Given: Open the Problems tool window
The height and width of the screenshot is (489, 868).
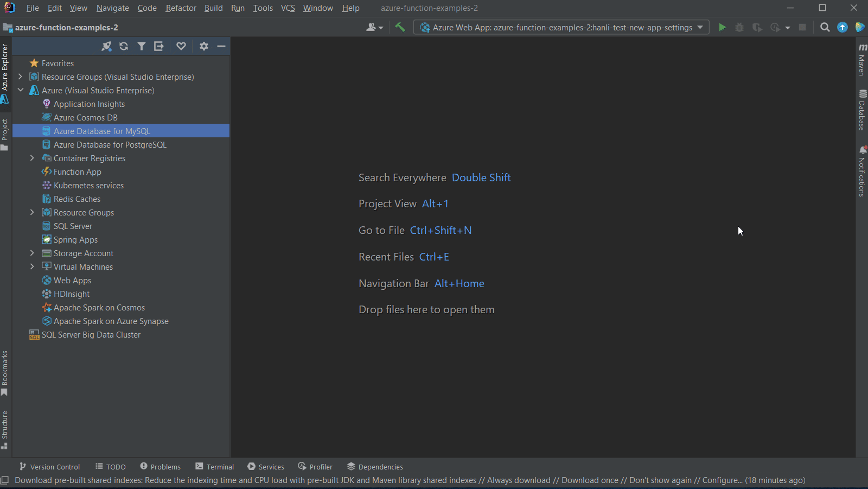Looking at the screenshot, I should [160, 467].
